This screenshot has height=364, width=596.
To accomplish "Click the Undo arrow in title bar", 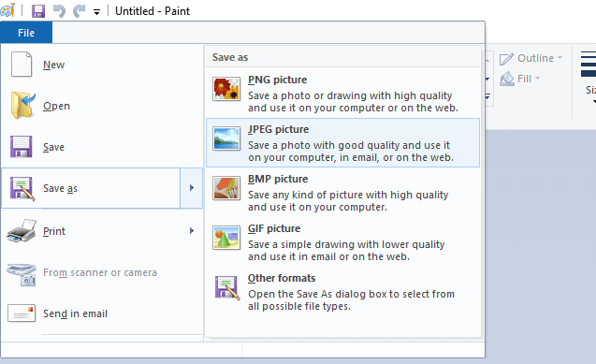I will (59, 11).
